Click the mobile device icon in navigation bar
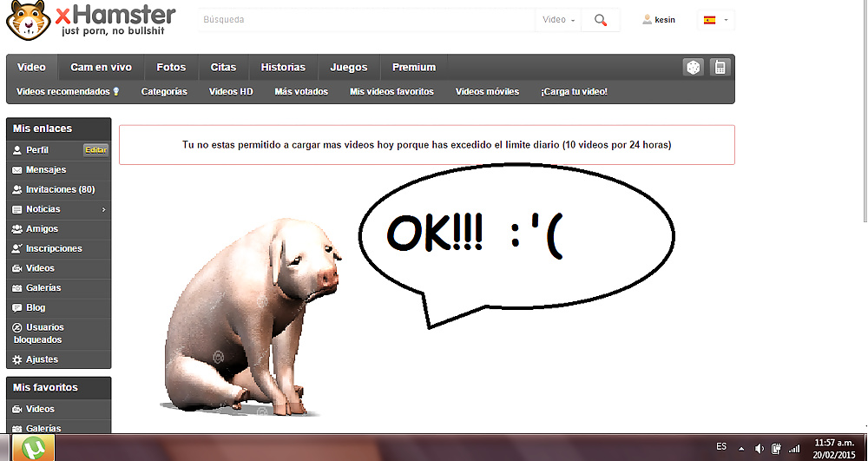 click(x=719, y=68)
